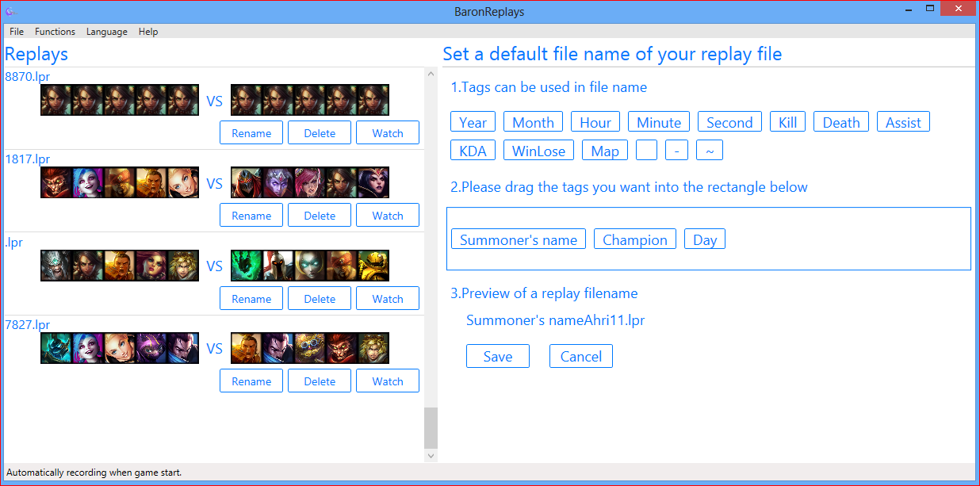Save the default file name
The width and height of the screenshot is (980, 486).
point(498,356)
